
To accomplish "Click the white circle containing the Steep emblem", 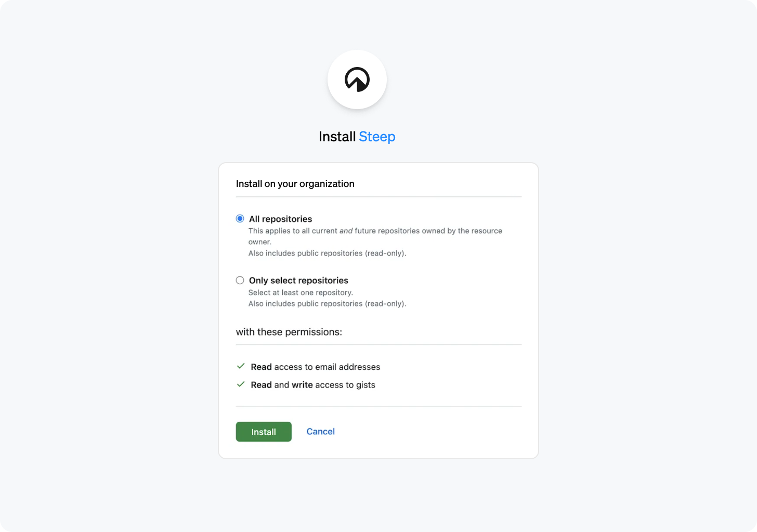I will [x=357, y=79].
